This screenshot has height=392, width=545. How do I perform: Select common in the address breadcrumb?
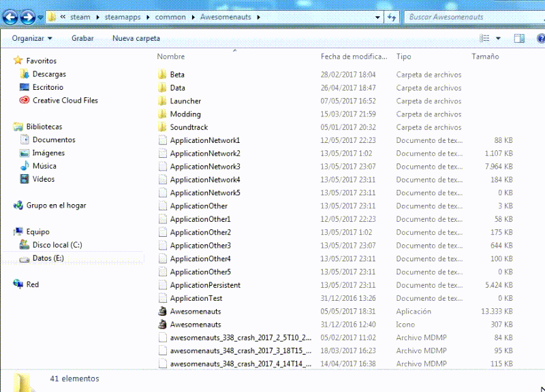click(x=170, y=17)
